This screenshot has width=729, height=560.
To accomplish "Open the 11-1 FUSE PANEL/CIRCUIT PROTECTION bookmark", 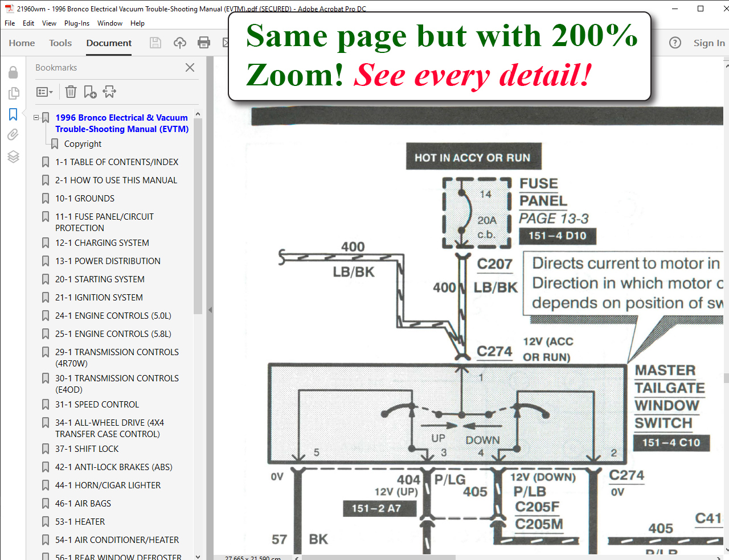I will [104, 223].
